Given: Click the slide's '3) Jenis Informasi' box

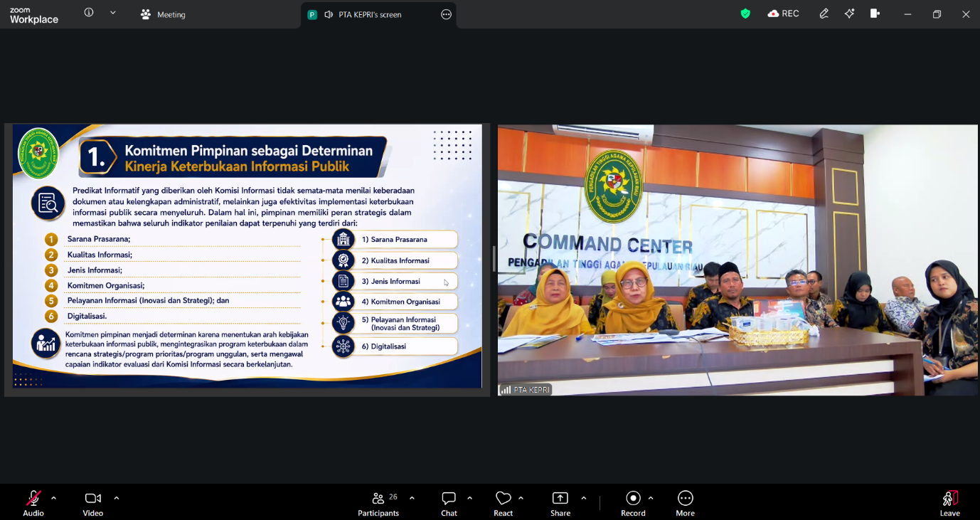Looking at the screenshot, I should coord(395,281).
